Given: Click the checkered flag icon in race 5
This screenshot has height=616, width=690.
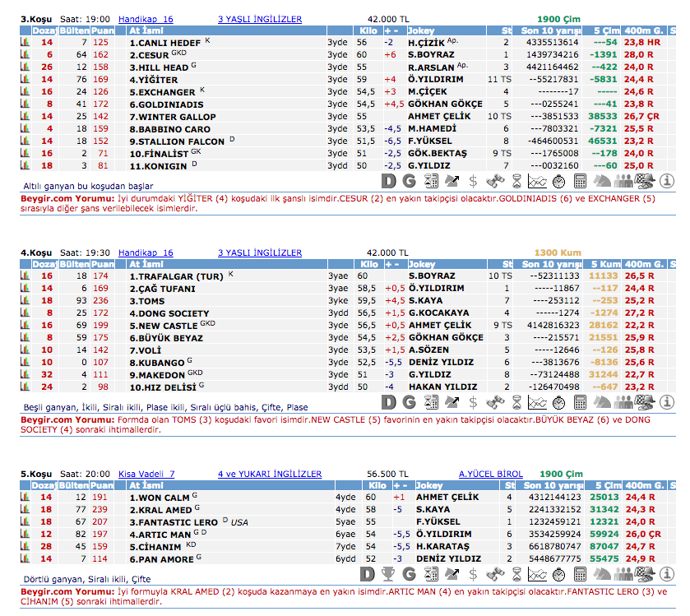Looking at the screenshot, I should [645, 573].
